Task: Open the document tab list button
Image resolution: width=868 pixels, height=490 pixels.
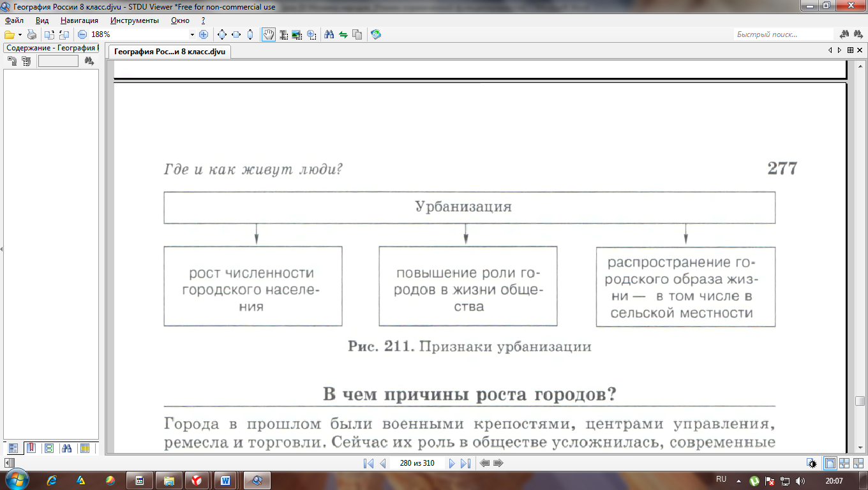Action: [x=850, y=50]
